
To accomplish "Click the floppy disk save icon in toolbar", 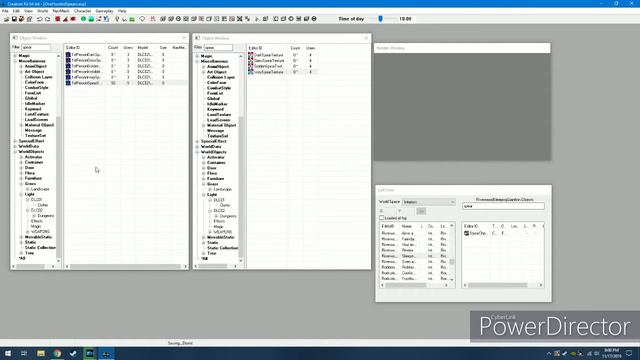I will (14, 19).
